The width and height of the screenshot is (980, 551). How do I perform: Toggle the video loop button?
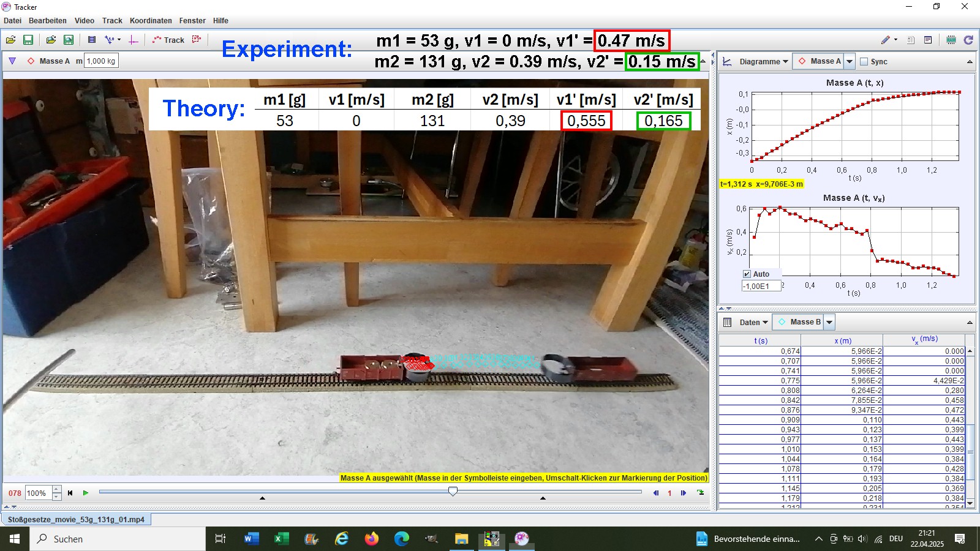[x=701, y=493]
